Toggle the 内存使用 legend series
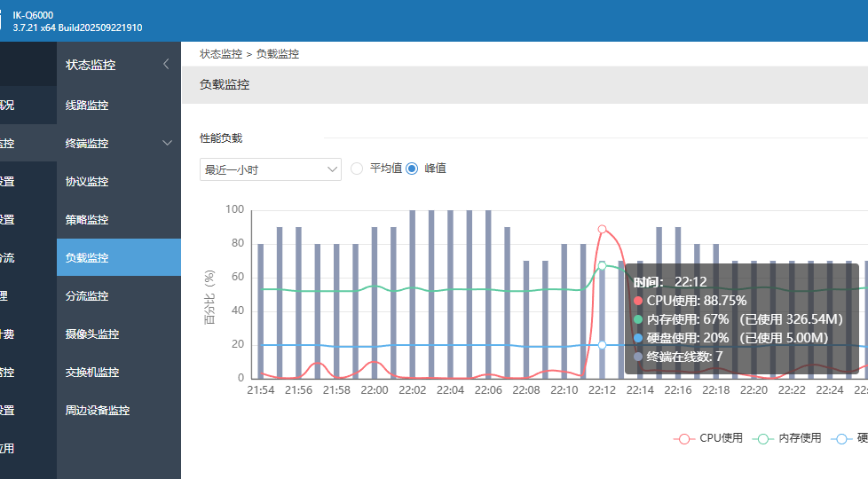 (x=786, y=438)
